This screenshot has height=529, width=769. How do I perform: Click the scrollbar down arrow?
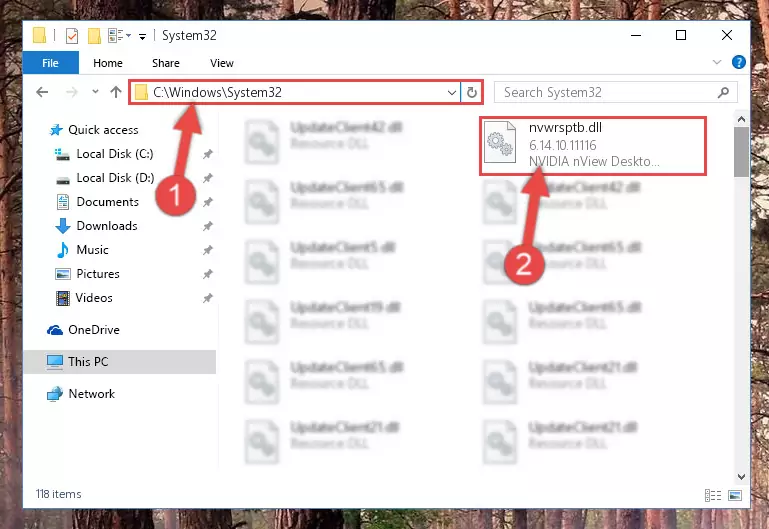741,477
